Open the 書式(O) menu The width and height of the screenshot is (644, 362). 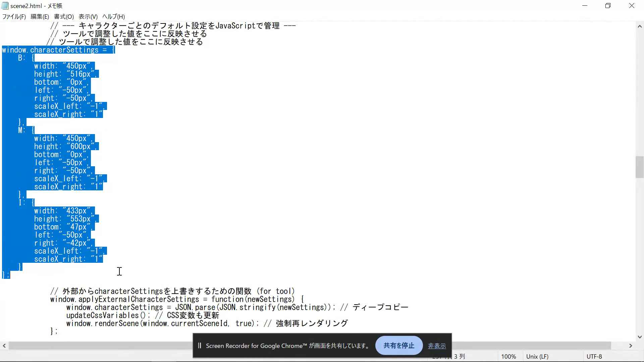click(x=64, y=16)
